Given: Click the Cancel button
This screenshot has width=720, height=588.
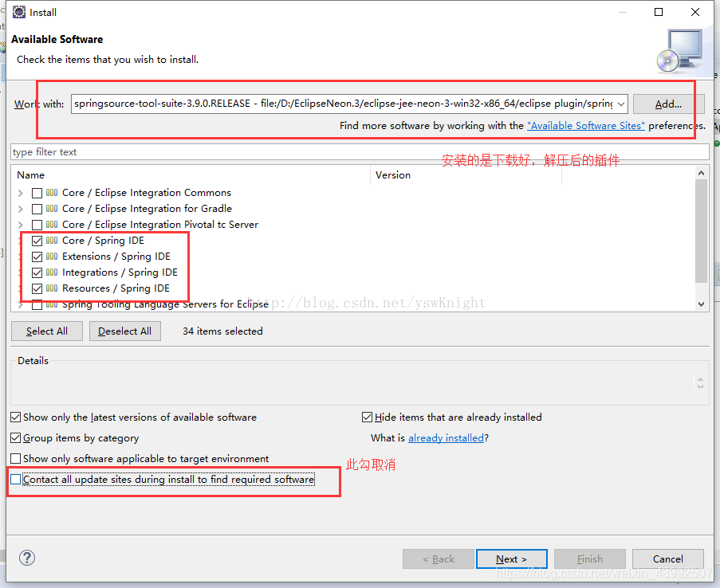Looking at the screenshot, I should [x=668, y=559].
